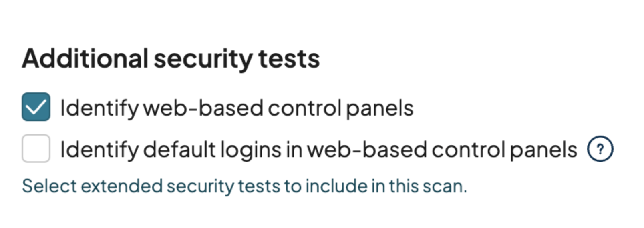
Task: Tick the empty unchecked checkbox
Action: tap(36, 148)
